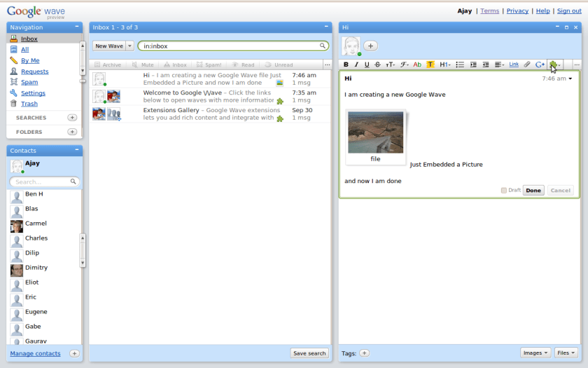Image resolution: width=588 pixels, height=368 pixels.
Task: Click the Google search insert icon
Action: tap(540, 64)
